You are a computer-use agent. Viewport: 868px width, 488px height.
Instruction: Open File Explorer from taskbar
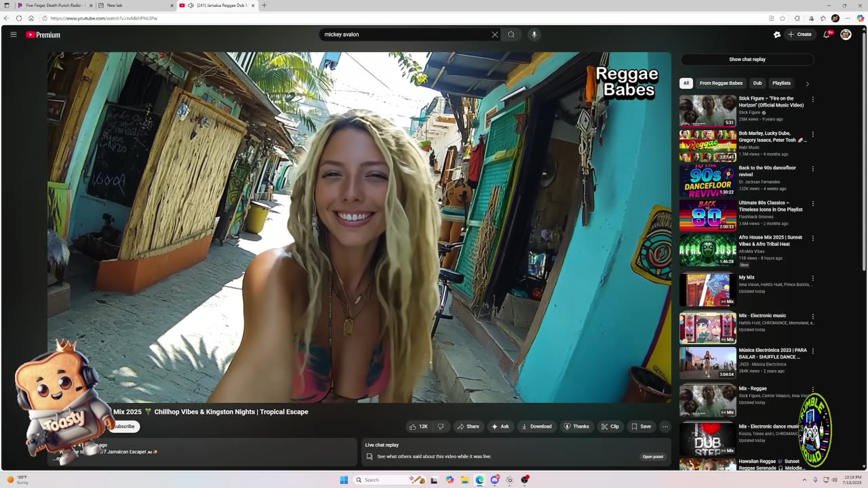click(465, 480)
